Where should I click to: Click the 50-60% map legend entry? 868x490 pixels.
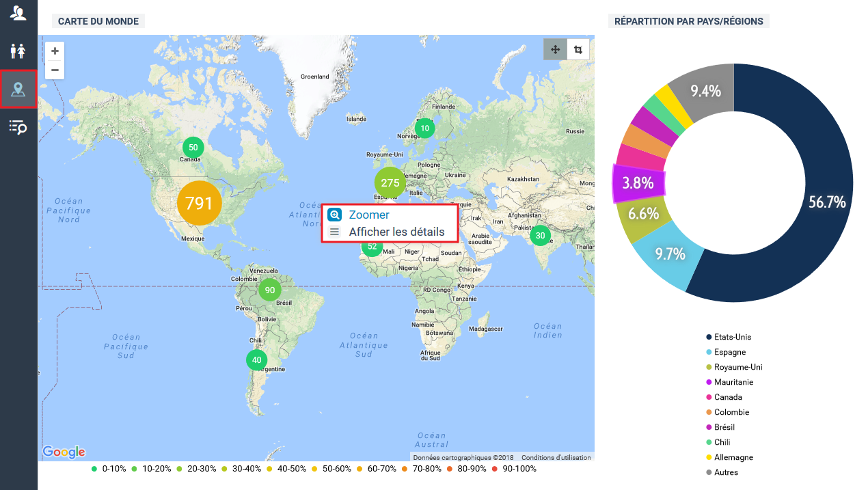click(x=331, y=469)
